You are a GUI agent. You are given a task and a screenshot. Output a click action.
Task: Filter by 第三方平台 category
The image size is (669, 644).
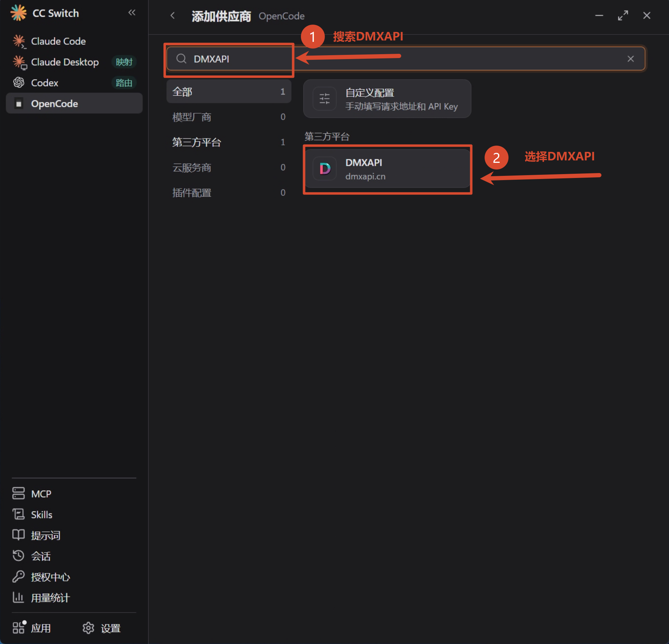coord(229,142)
